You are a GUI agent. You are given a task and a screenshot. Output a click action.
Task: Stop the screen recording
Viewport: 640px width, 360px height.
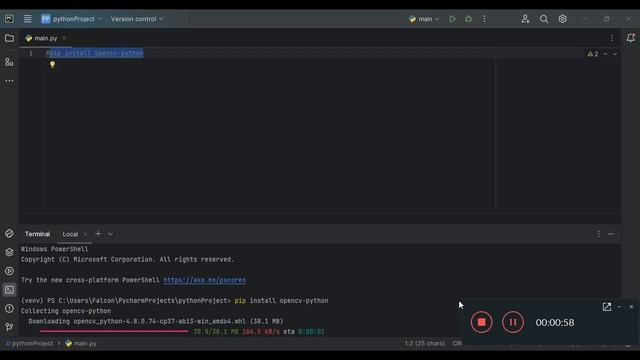tap(481, 322)
